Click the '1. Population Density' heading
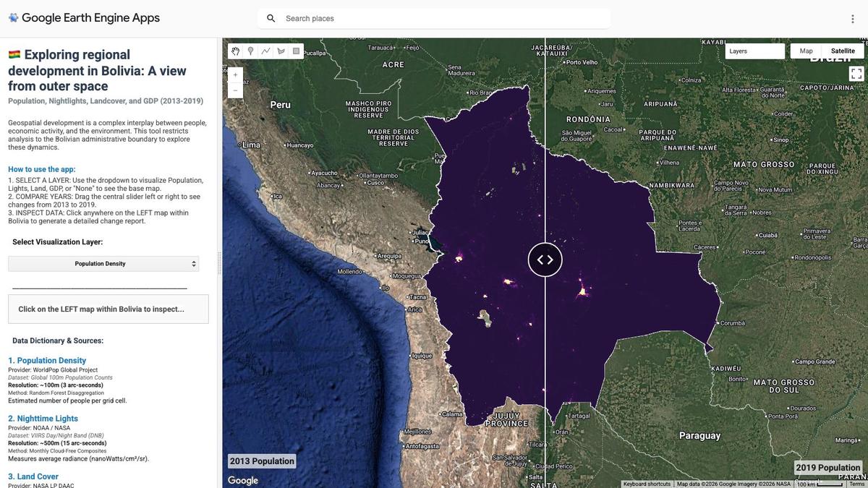This screenshot has height=488, width=868. (x=47, y=360)
